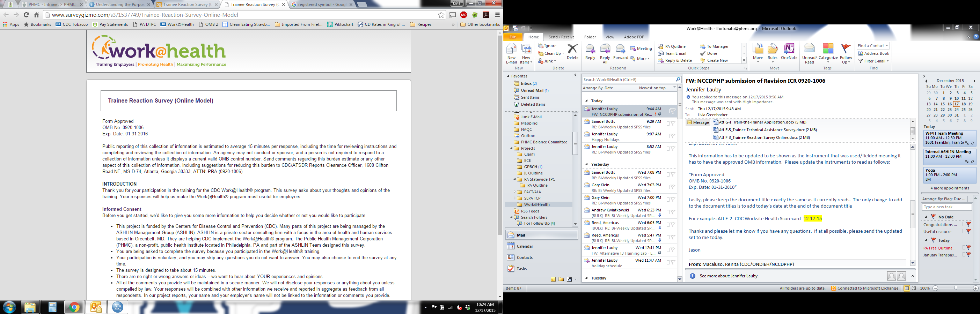Toggle flag on Useful resource task
Viewport: 980px width, 314px height.
pyautogui.click(x=968, y=232)
